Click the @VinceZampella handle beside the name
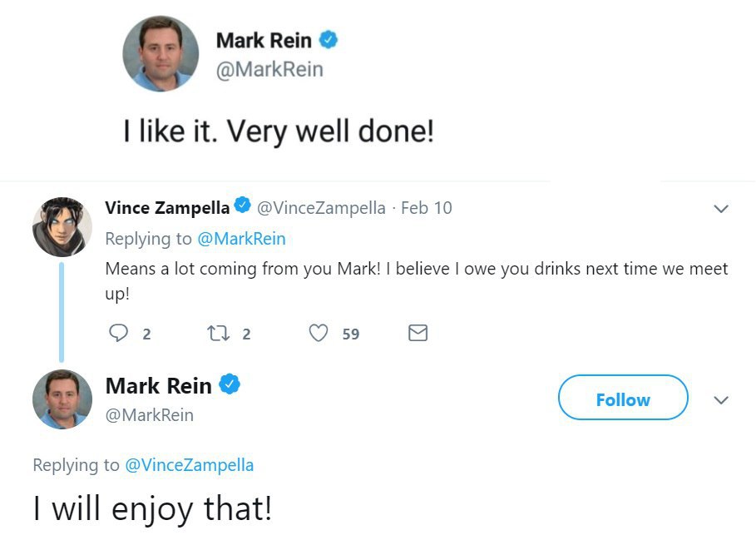The image size is (756, 540). click(321, 207)
